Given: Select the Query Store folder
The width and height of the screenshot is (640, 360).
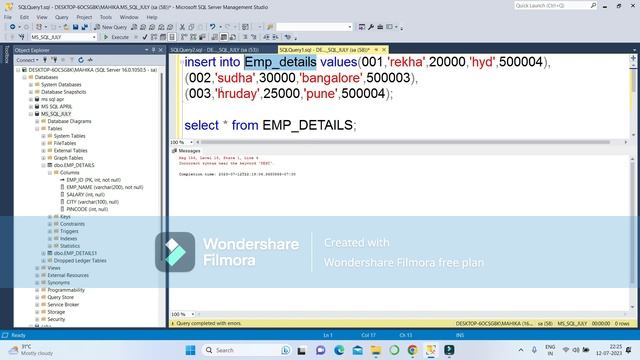Looking at the screenshot, I should point(60,298).
